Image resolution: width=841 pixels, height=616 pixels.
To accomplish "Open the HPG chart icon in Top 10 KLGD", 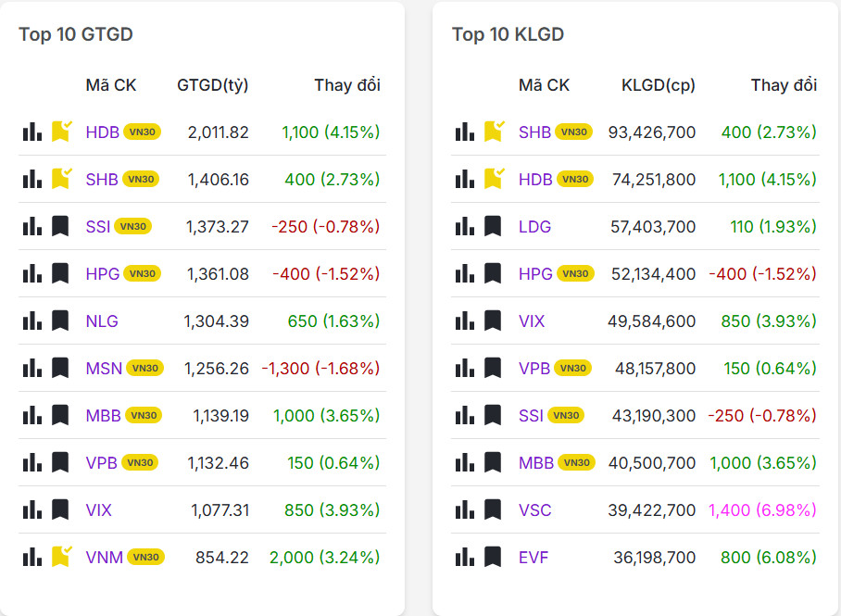I will [464, 273].
